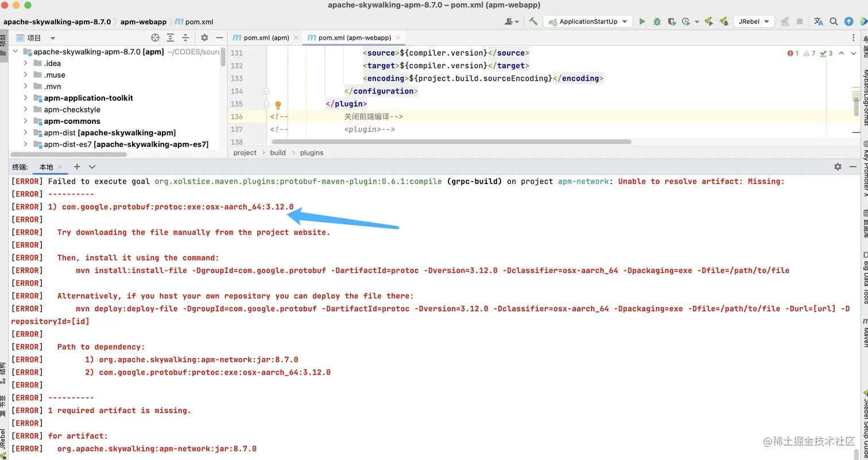
Task: Debug with JRebel rocket bug icon
Action: 724,22
